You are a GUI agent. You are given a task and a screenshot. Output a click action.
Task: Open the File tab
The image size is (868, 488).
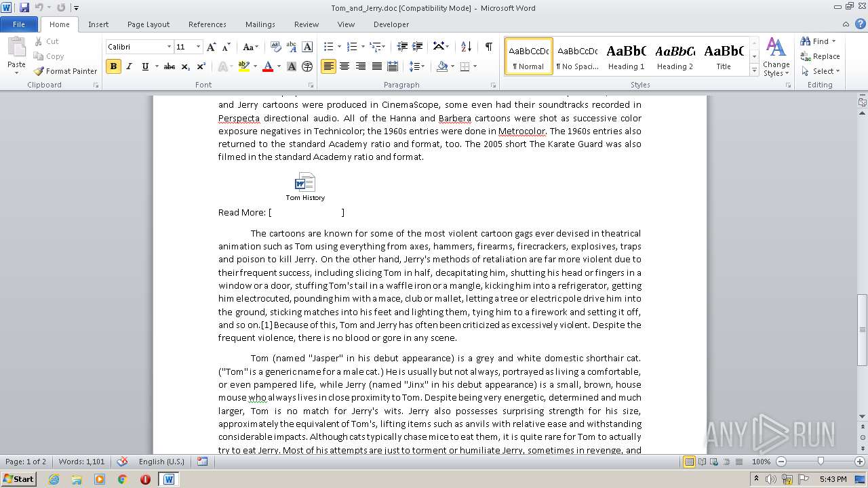pos(19,24)
